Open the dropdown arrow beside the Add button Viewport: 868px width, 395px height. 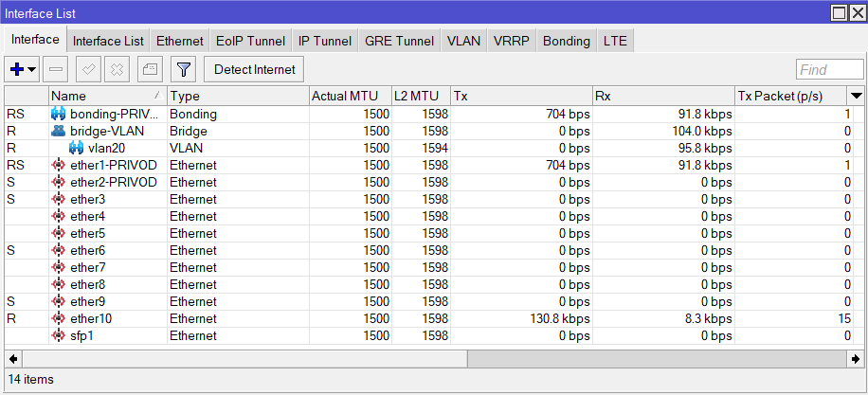[x=31, y=69]
